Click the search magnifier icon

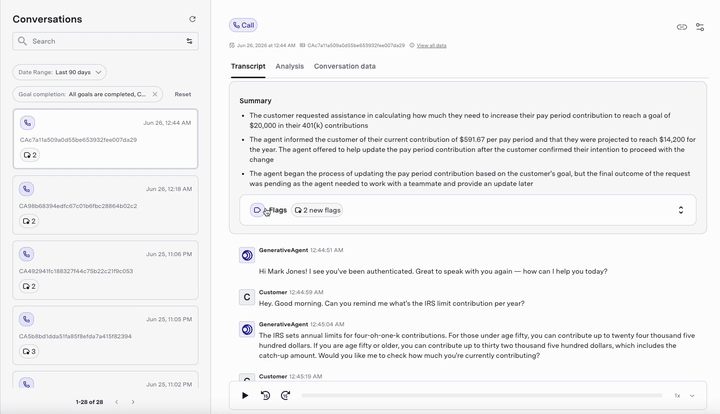pos(22,41)
